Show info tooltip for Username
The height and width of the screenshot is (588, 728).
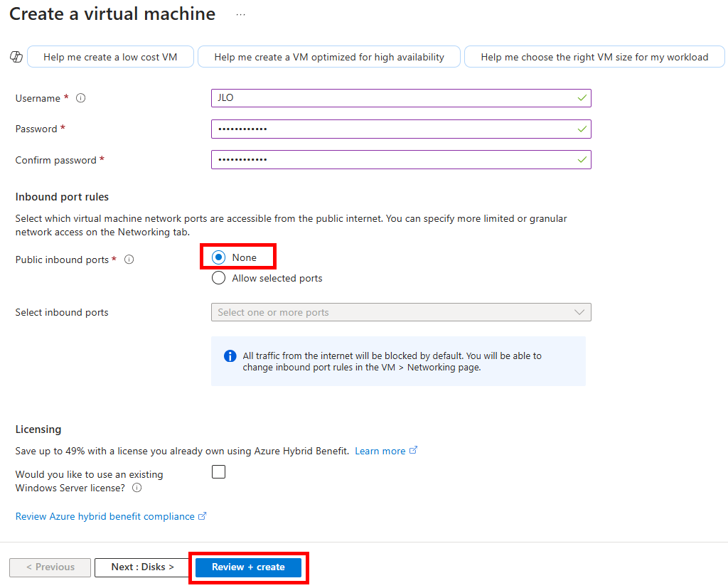tap(81, 98)
